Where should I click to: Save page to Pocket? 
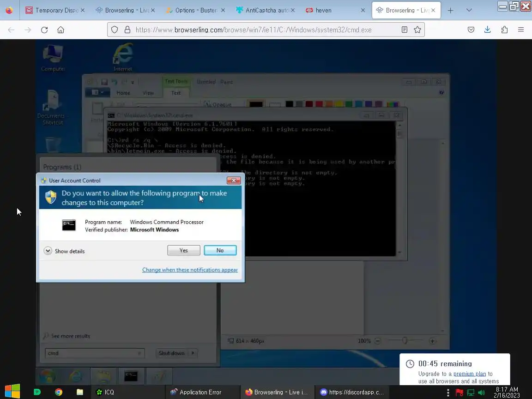tap(471, 30)
